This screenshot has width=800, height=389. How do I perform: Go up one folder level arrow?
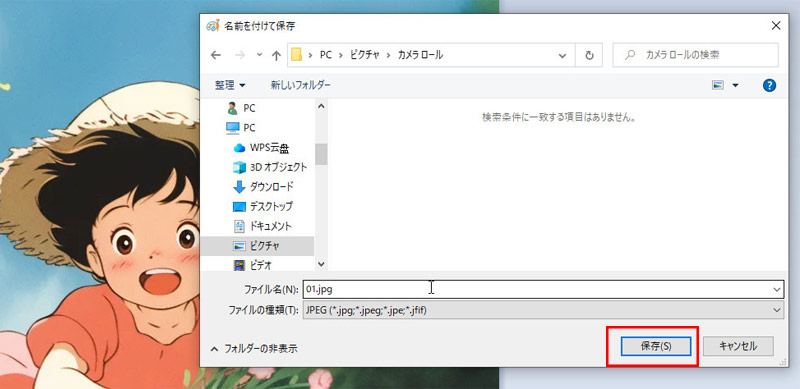(x=276, y=55)
